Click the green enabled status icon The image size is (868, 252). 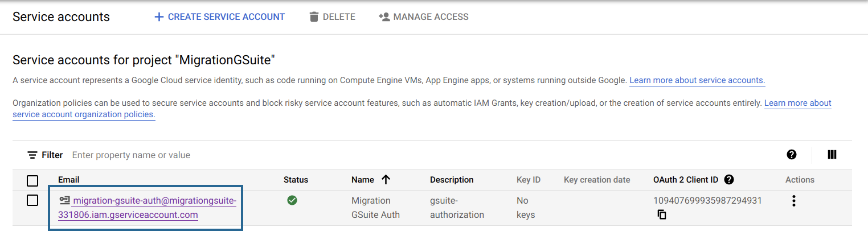pos(292,200)
